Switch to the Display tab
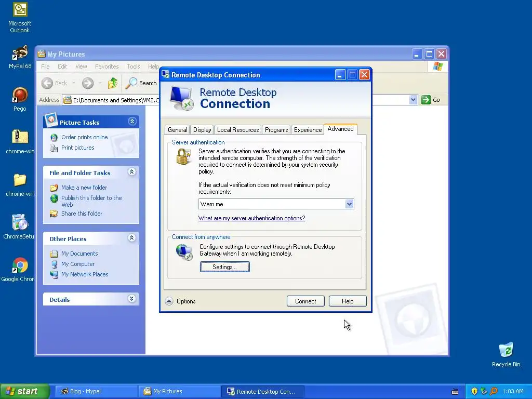Image resolution: width=532 pixels, height=399 pixels. click(202, 130)
